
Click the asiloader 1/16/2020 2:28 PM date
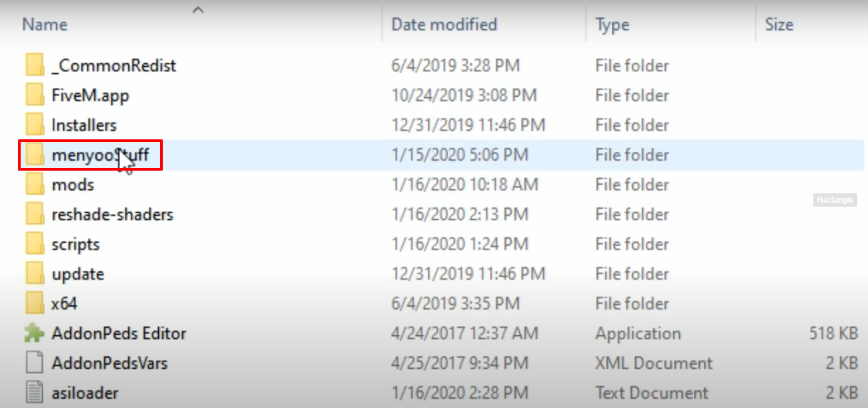[459, 393]
